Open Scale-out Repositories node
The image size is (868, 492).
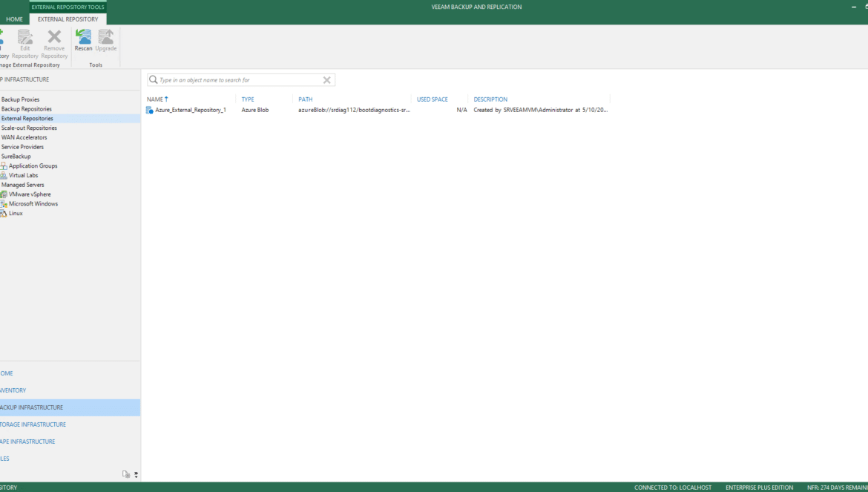tap(29, 128)
